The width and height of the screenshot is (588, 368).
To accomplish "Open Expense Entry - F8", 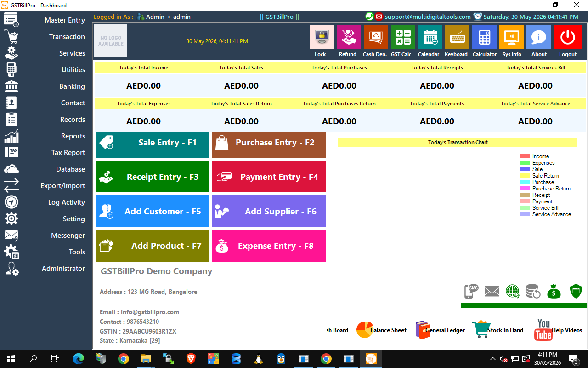I will click(269, 246).
